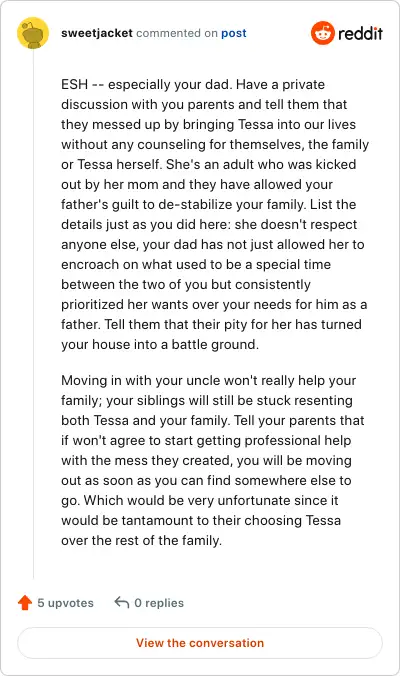Viewport: 400px width, 676px height.
Task: Click the line "over the rest of the family."
Action: (141, 540)
